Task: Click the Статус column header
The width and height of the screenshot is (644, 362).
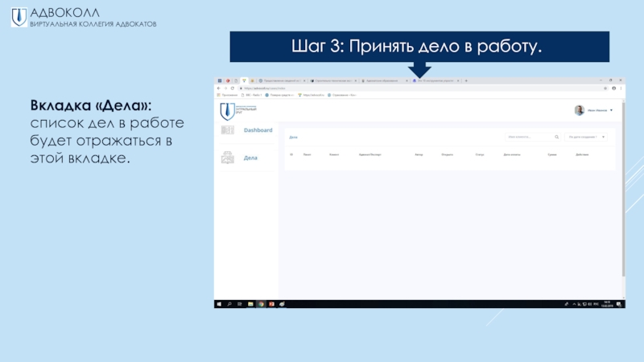Action: [x=479, y=154]
